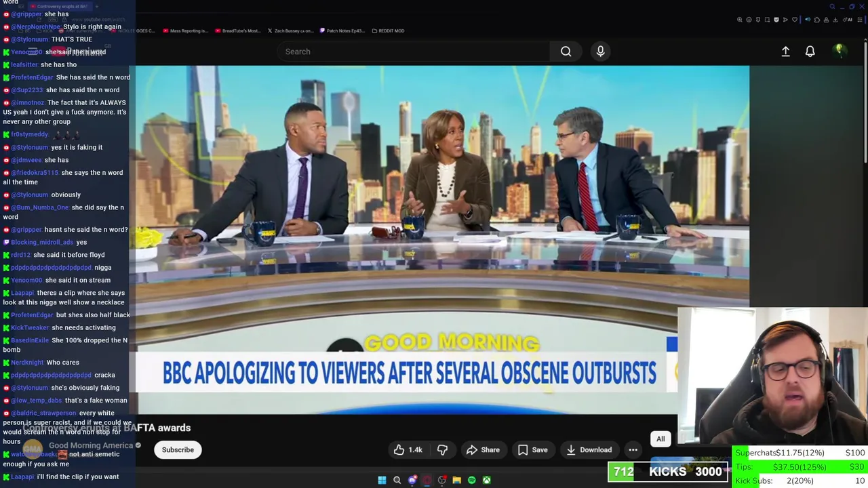Click the browser heart bookmark icon

(x=795, y=20)
